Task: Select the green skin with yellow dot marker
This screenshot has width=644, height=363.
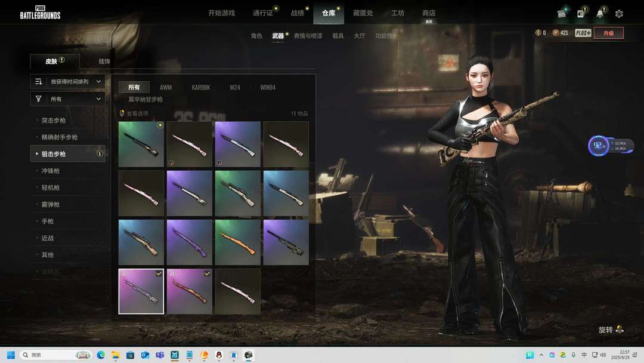Action: 141,144
